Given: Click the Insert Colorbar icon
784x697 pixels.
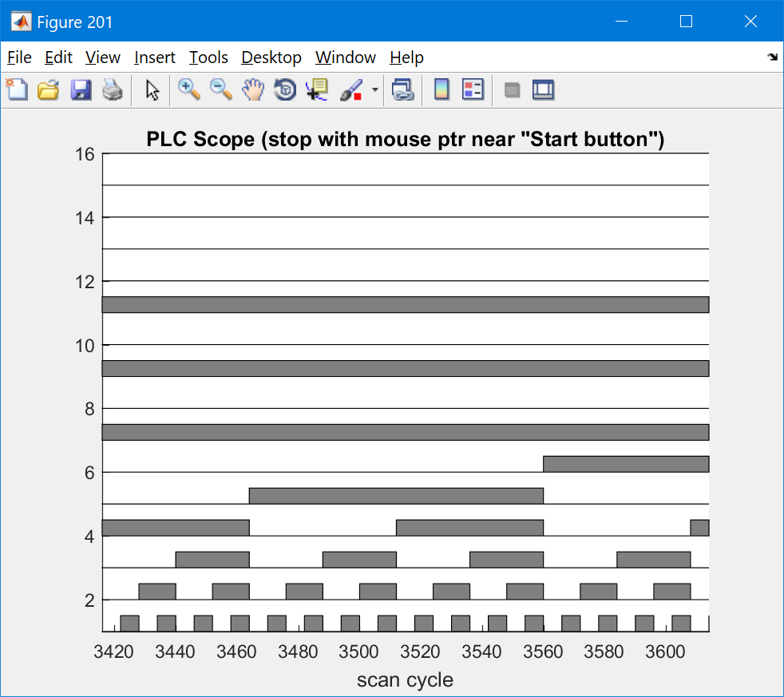Looking at the screenshot, I should coord(441,90).
